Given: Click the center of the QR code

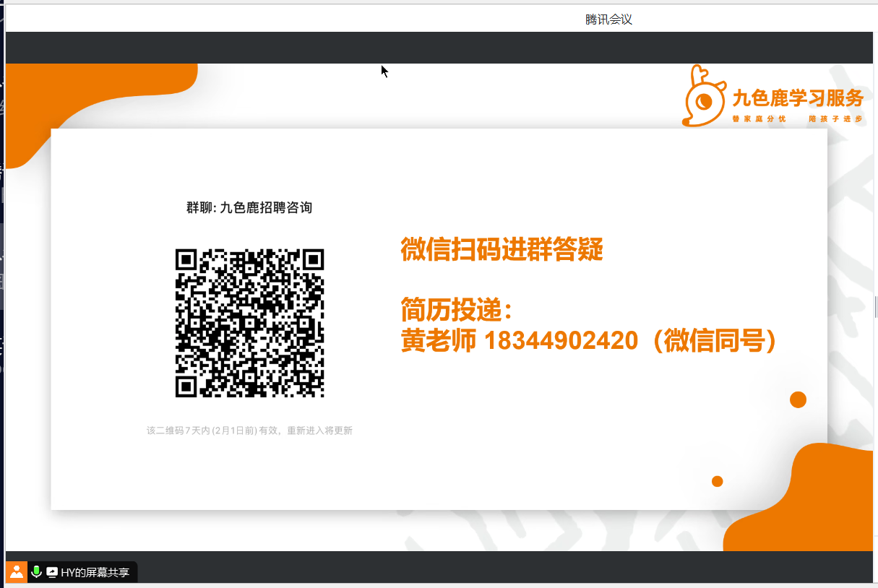Looking at the screenshot, I should click(x=249, y=323).
